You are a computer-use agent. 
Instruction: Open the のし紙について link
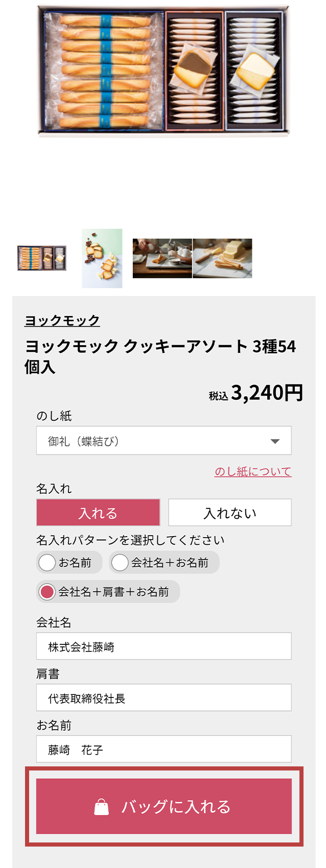(x=252, y=471)
